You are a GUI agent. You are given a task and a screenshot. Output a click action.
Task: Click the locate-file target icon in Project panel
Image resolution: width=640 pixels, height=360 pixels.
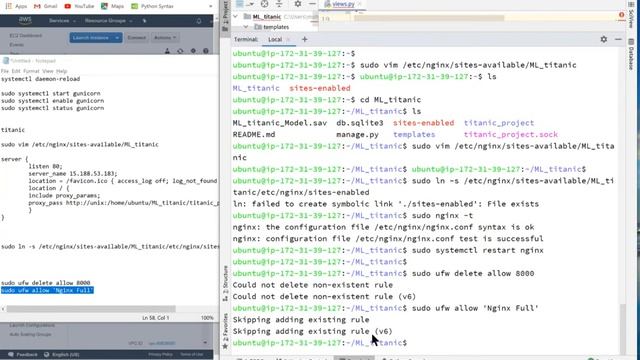[x=264, y=4]
